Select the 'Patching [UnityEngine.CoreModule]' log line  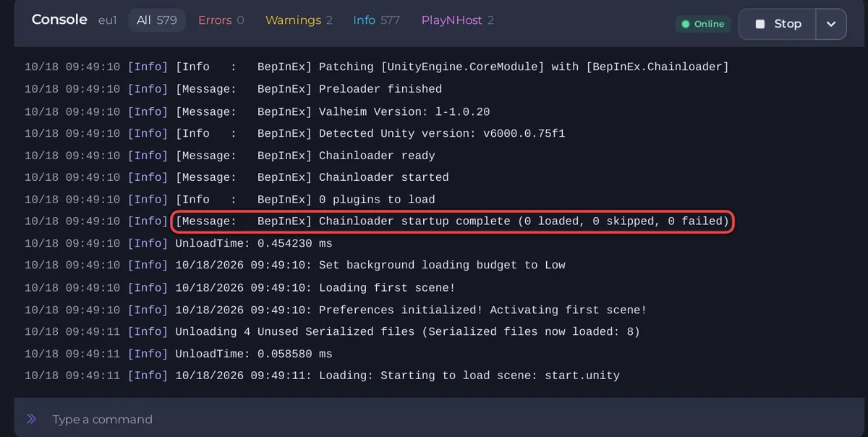[x=377, y=67]
